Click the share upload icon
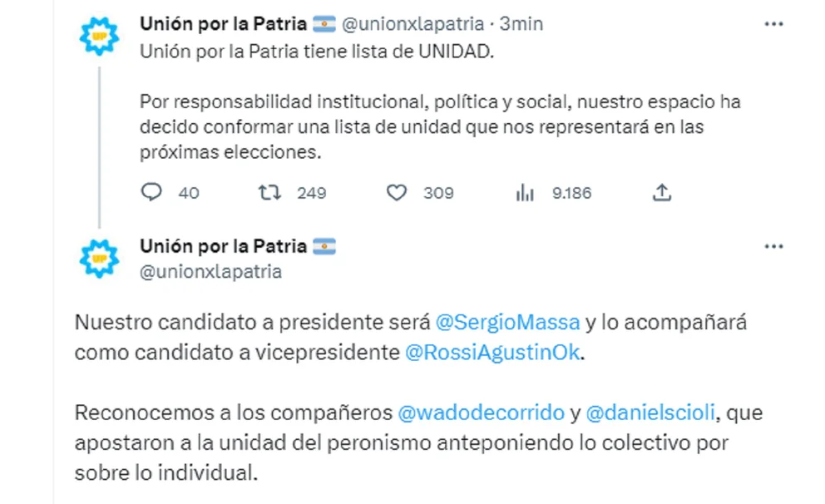 661,193
